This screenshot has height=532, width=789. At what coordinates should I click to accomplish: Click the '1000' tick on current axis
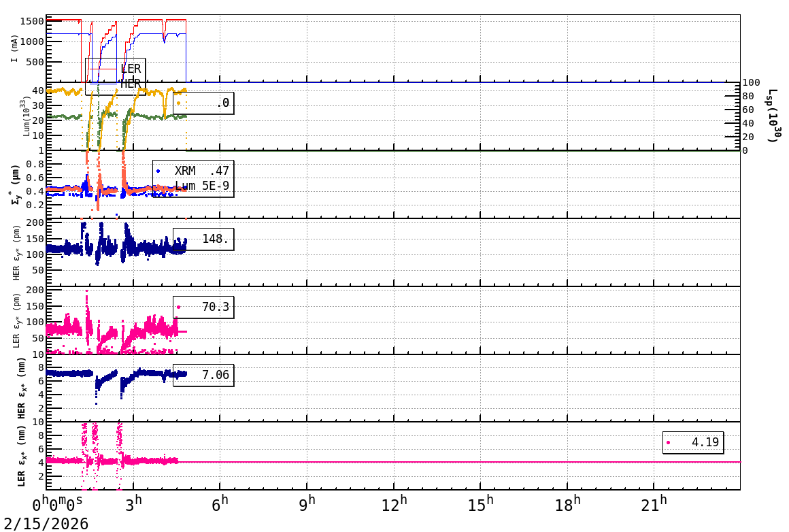pyautogui.click(x=32, y=41)
